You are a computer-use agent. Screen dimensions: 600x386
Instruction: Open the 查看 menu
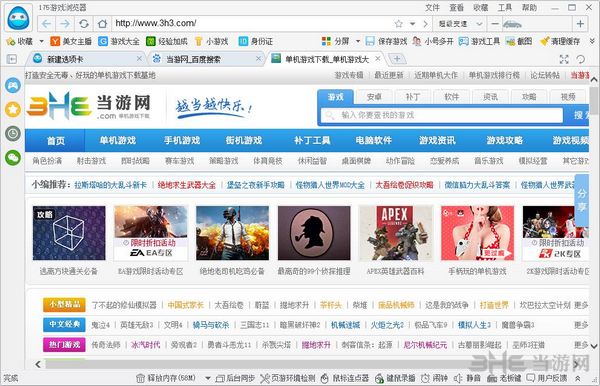(457, 7)
